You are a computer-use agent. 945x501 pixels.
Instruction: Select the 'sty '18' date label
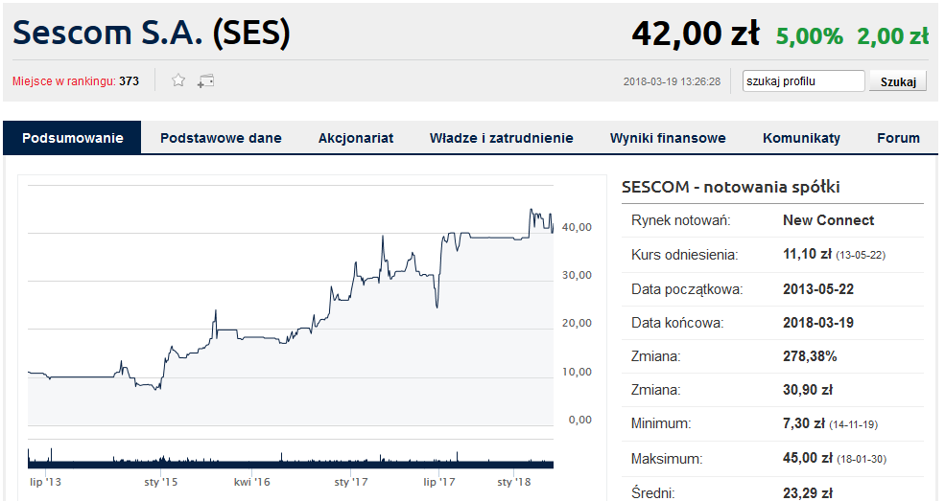514,482
